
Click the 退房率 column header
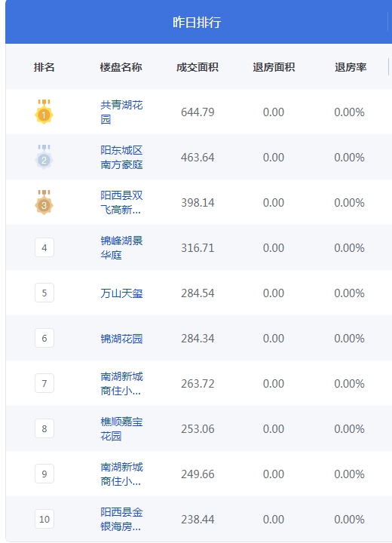click(x=351, y=67)
